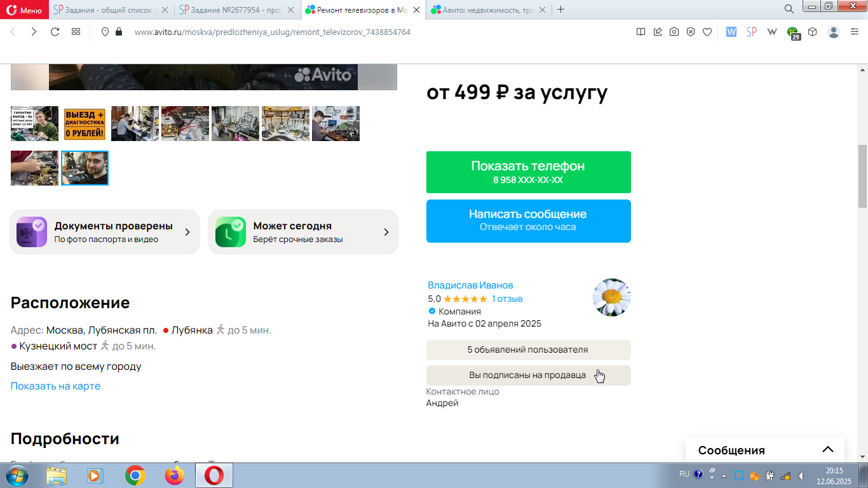Take a snapshot with camera icon

coord(674,32)
